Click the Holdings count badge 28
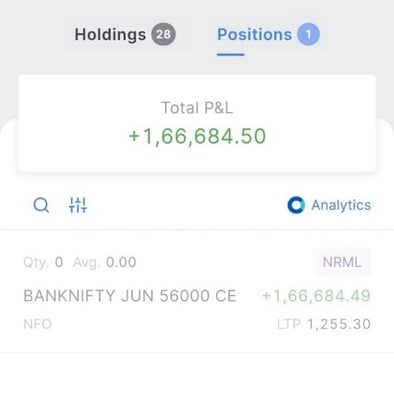This screenshot has width=394, height=394. [x=163, y=34]
